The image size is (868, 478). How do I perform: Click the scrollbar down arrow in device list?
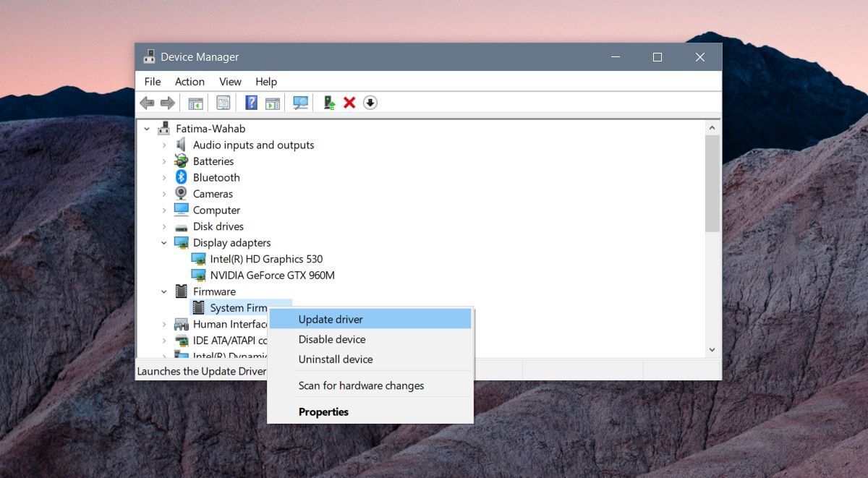pyautogui.click(x=712, y=349)
